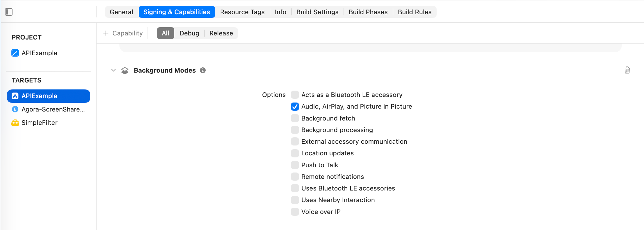The image size is (644, 230).
Task: Select the Signing & Capabilities tab
Action: [177, 12]
